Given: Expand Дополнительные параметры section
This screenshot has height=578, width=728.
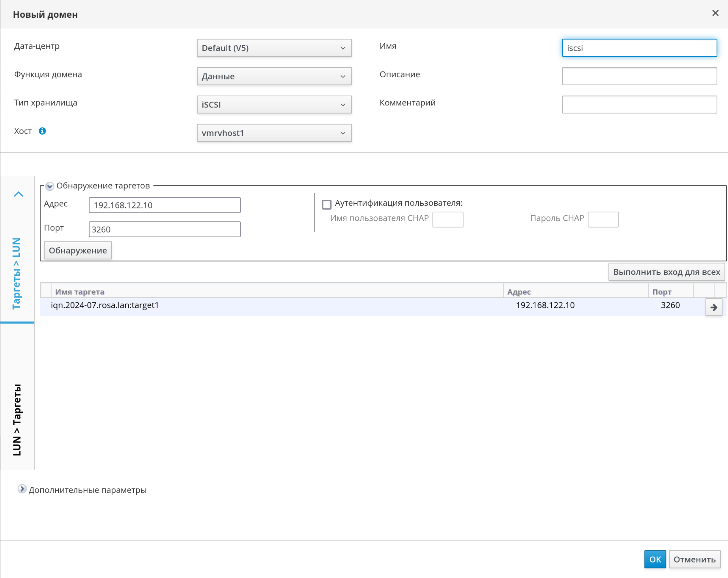Looking at the screenshot, I should pos(22,489).
